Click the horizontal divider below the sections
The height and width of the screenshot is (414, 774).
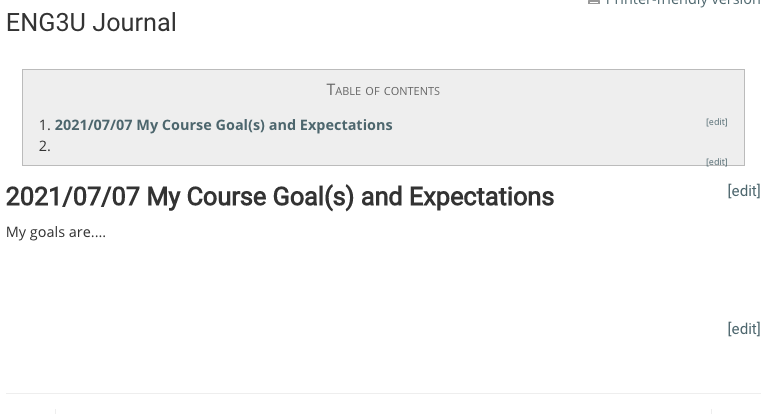(x=383, y=393)
